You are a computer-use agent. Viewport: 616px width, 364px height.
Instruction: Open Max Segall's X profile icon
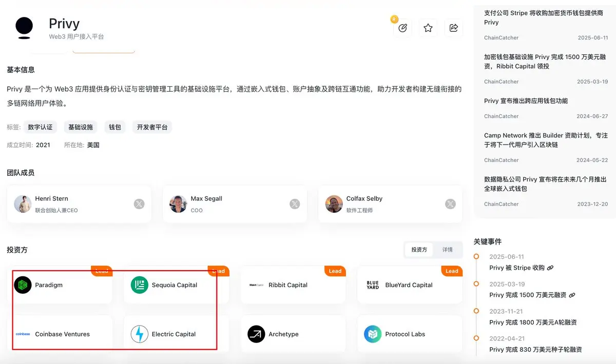[x=295, y=204]
